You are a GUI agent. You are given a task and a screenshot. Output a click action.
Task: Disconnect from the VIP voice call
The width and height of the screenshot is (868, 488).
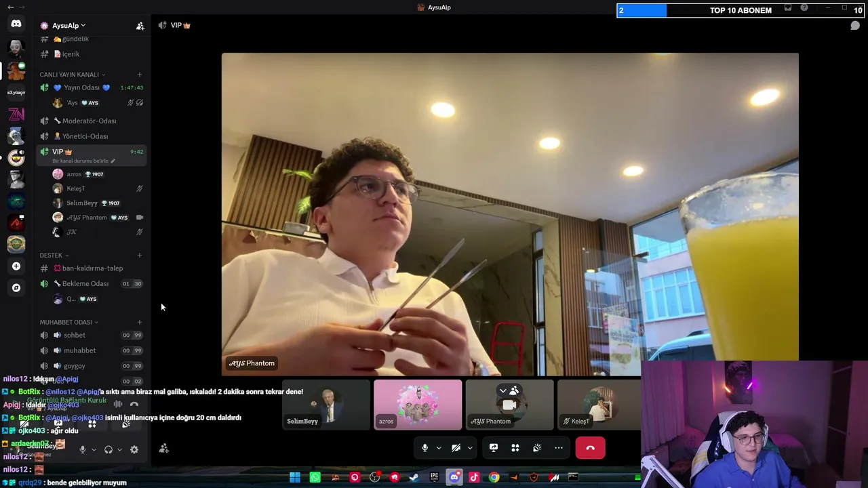(x=590, y=448)
